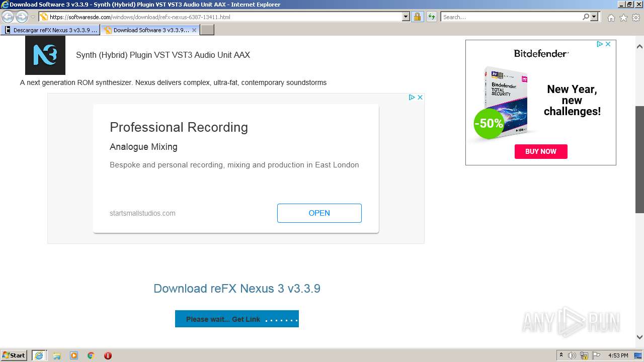Click the Nexus 3 N3 logo thumbnail
The height and width of the screenshot is (362, 644).
pos(45,55)
